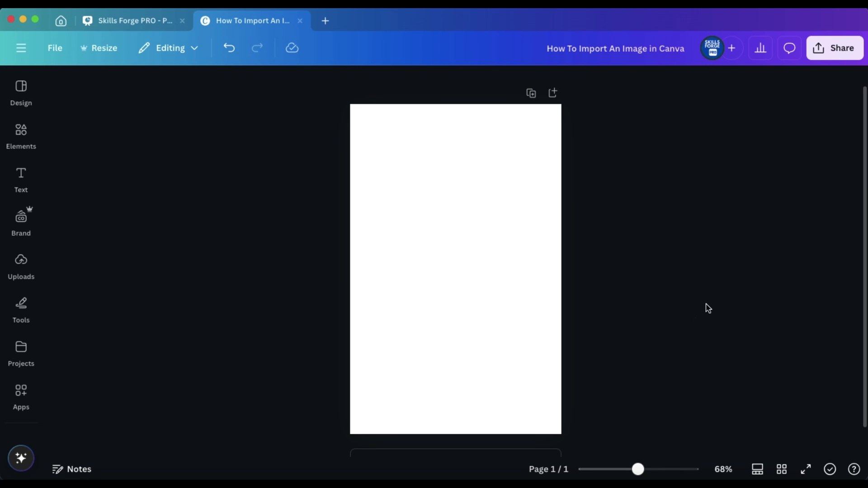Screen dimensions: 868x488
Task: Expand the hamburger menu
Action: click(x=21, y=48)
